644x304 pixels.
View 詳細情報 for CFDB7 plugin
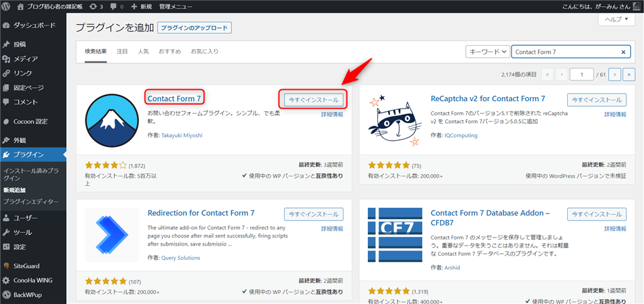tap(616, 229)
